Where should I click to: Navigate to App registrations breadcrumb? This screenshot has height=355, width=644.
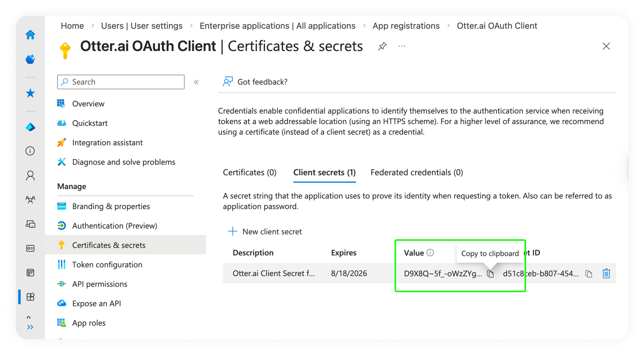point(406,26)
